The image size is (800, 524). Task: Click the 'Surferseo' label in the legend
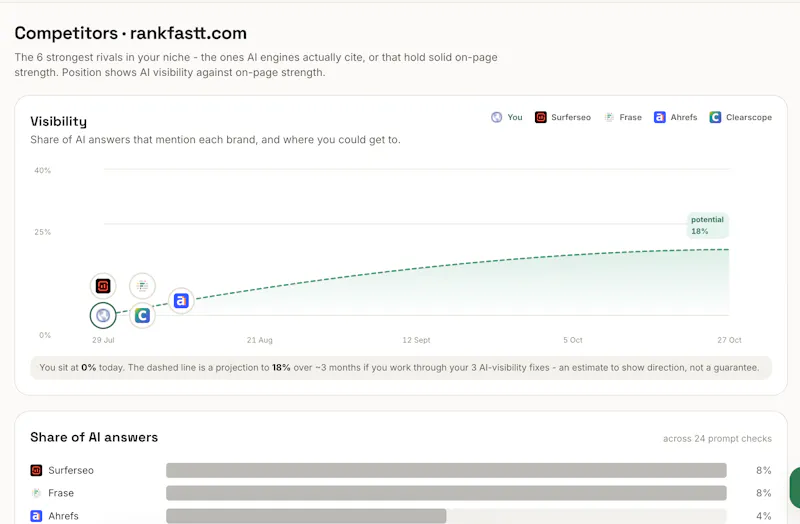[571, 117]
